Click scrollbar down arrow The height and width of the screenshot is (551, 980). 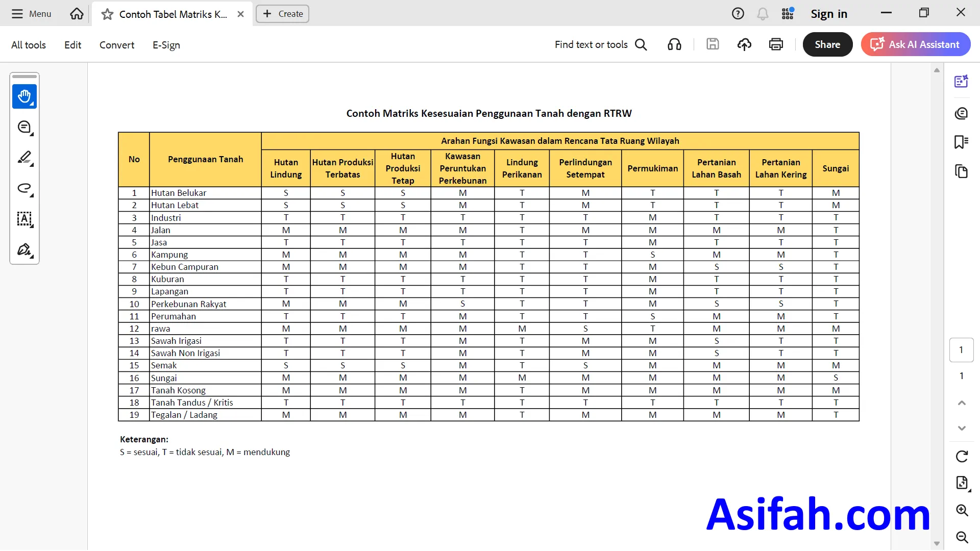(x=937, y=544)
